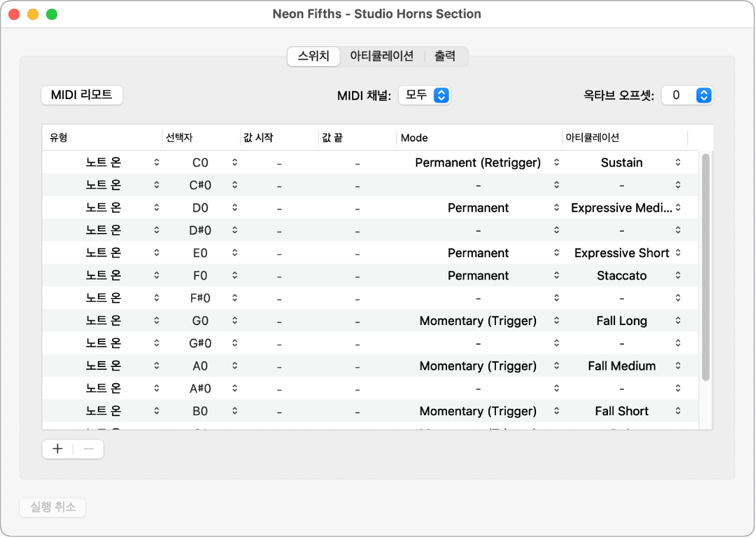Click the 실행 취소 button
Screen dimensions: 756x538
click(53, 507)
